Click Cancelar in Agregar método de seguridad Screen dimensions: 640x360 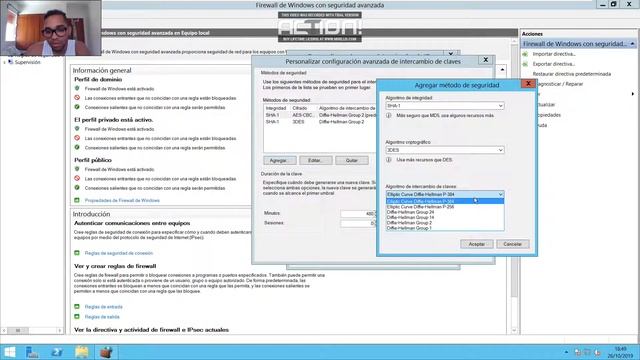coord(512,244)
